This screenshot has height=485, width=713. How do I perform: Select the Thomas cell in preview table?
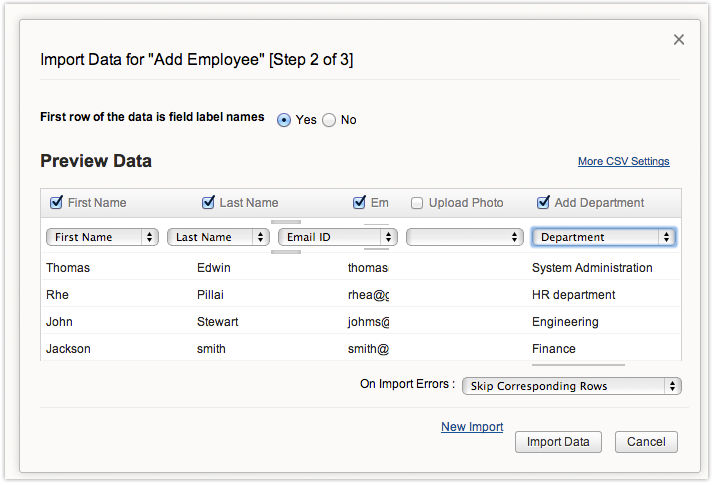coord(68,268)
